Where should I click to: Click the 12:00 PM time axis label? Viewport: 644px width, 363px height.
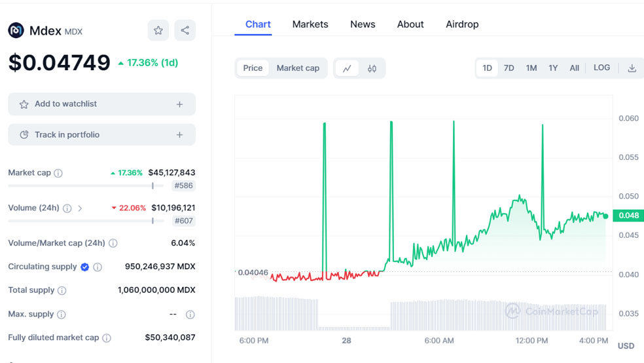coord(531,340)
